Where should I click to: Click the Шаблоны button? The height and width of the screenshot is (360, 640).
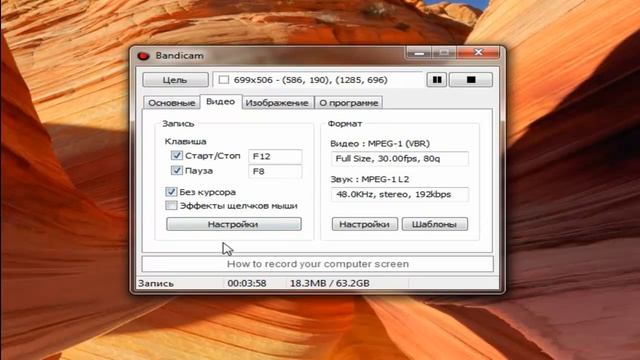pyautogui.click(x=434, y=224)
